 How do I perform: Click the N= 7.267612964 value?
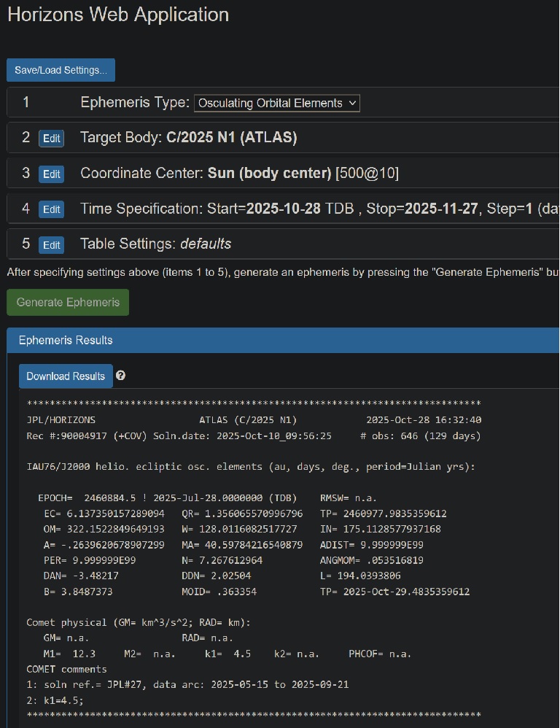coord(222,560)
